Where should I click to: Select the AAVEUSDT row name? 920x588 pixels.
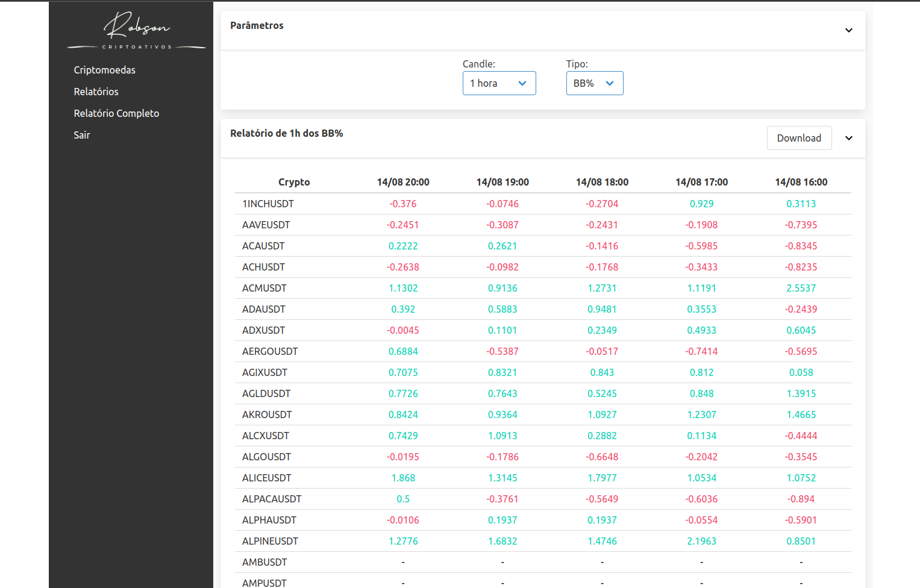266,225
